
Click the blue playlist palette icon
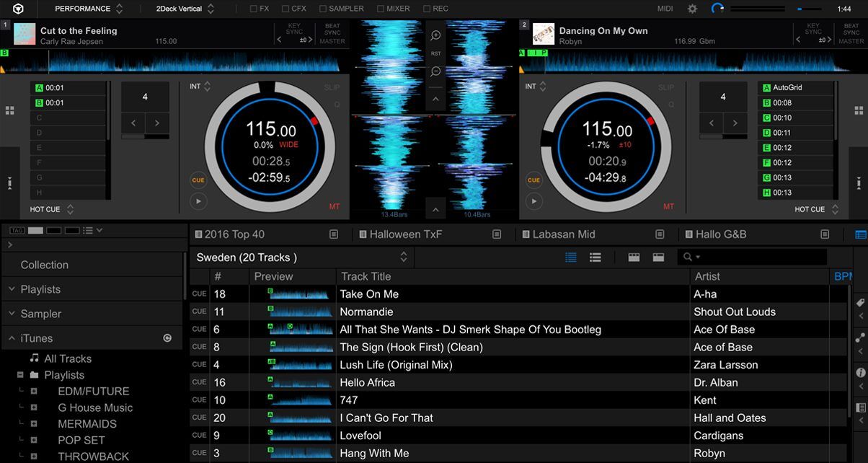coord(861,234)
